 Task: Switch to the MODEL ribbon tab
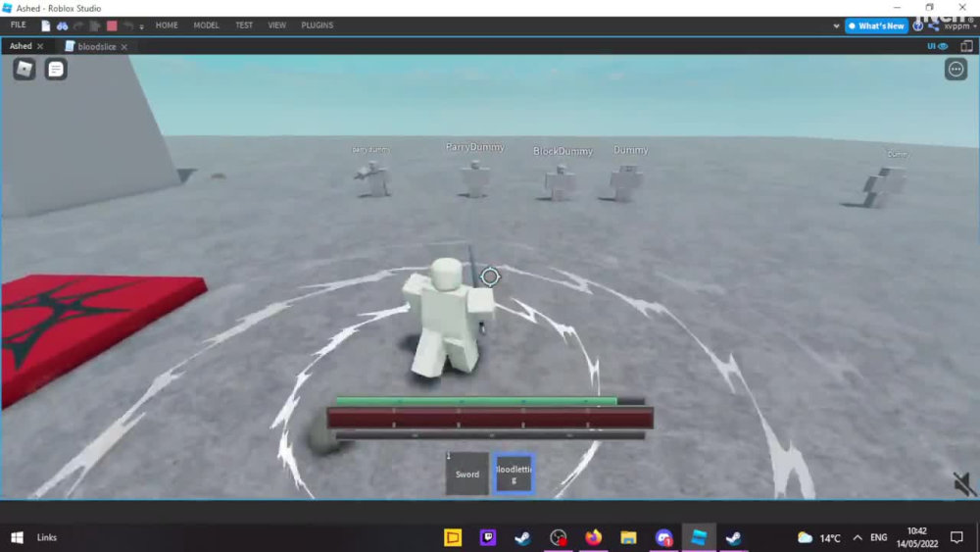(206, 25)
